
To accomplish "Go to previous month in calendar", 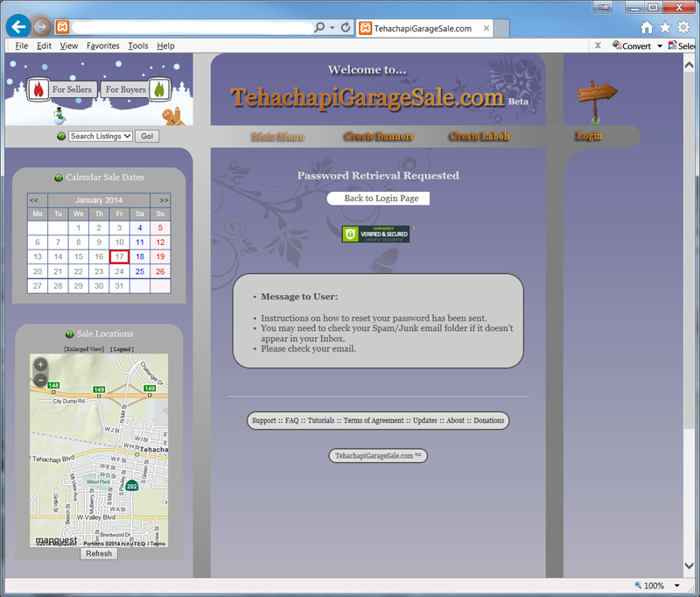I will point(34,200).
